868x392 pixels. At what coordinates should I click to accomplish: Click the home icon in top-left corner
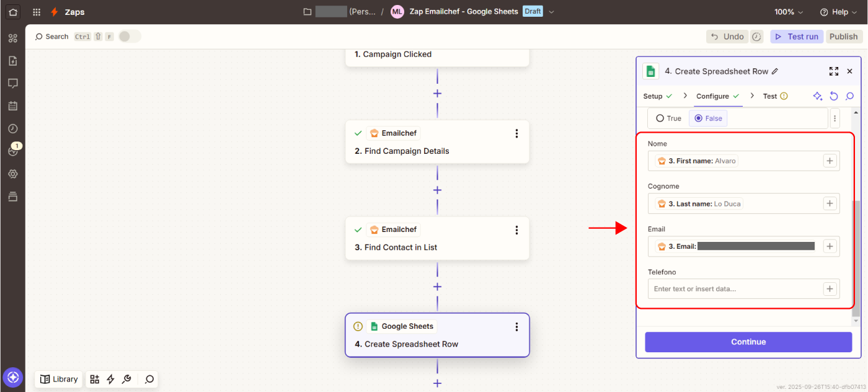pos(12,12)
